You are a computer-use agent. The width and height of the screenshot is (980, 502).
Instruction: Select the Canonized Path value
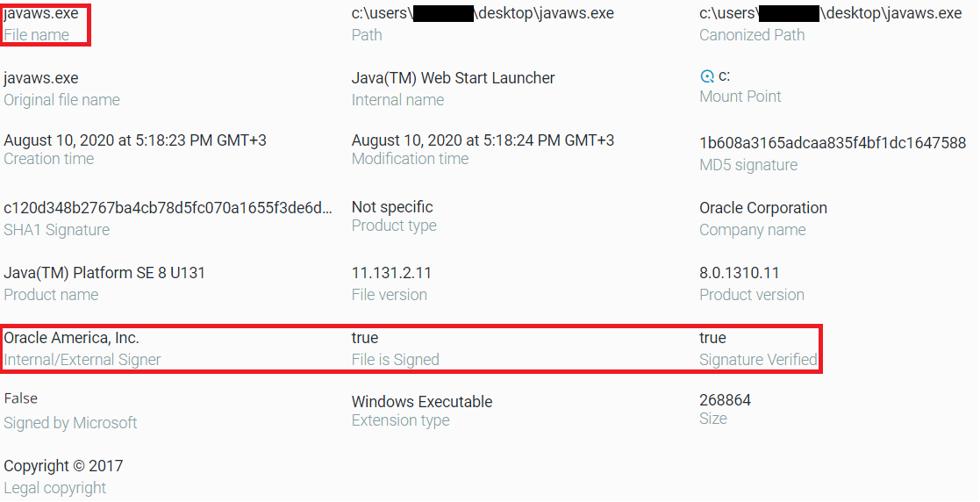[x=831, y=13]
